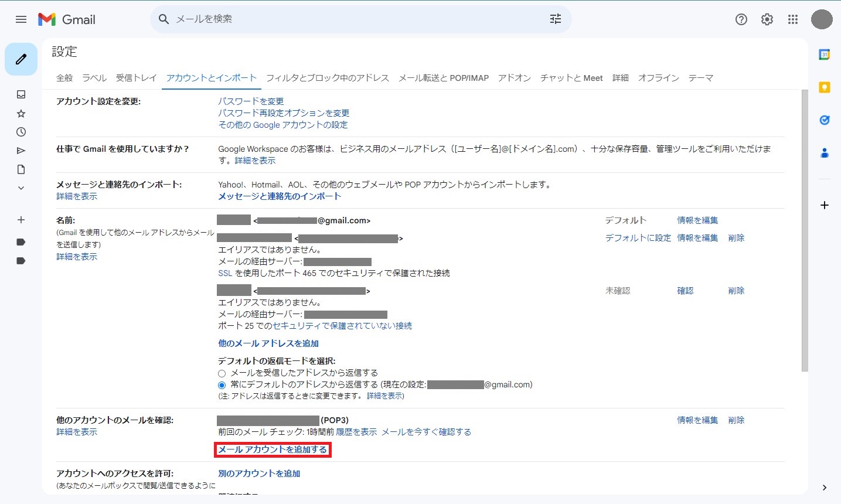Image resolution: width=841 pixels, height=504 pixels.
Task: Expand more sidebar items with chevron
Action: click(21, 188)
